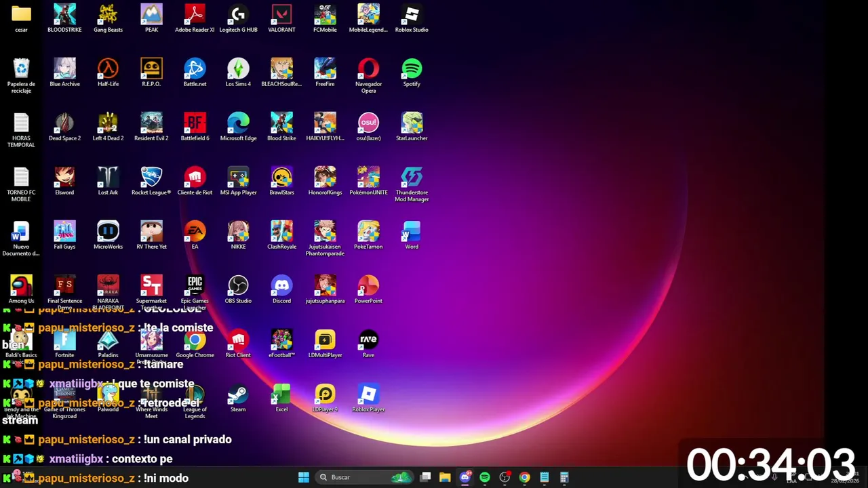The image size is (868, 488).
Task: Launch Spotify from the desktop icon
Action: [x=412, y=73]
